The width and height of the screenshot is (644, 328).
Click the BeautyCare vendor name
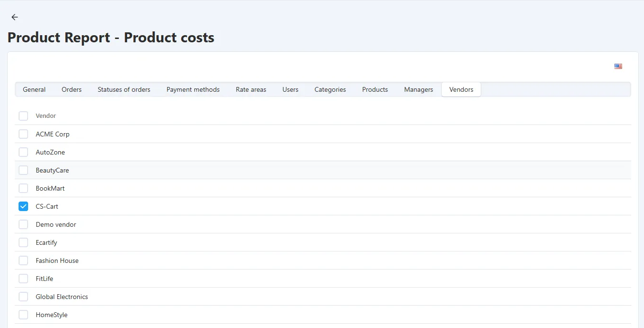pyautogui.click(x=52, y=170)
